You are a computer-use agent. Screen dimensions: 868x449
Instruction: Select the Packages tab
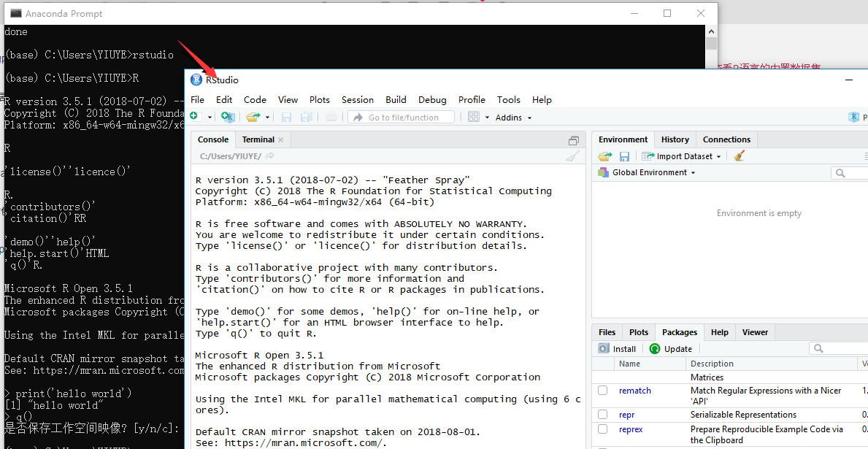[x=680, y=332]
